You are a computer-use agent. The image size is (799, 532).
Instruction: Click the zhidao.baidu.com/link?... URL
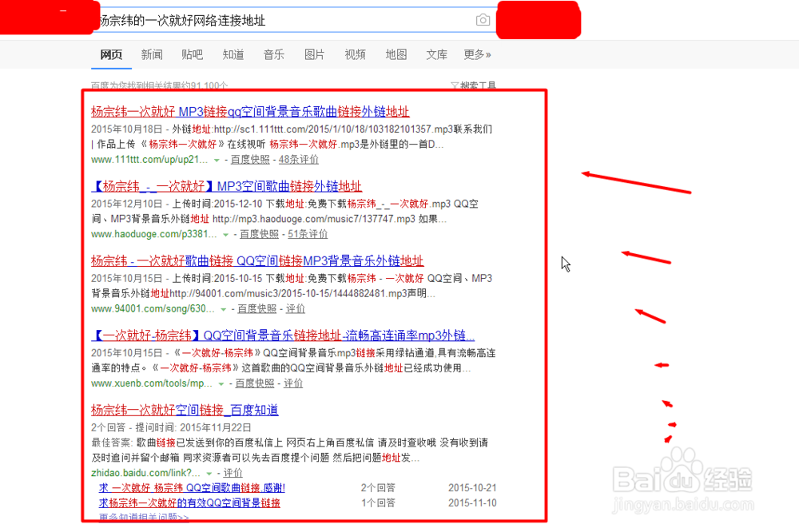(145, 473)
